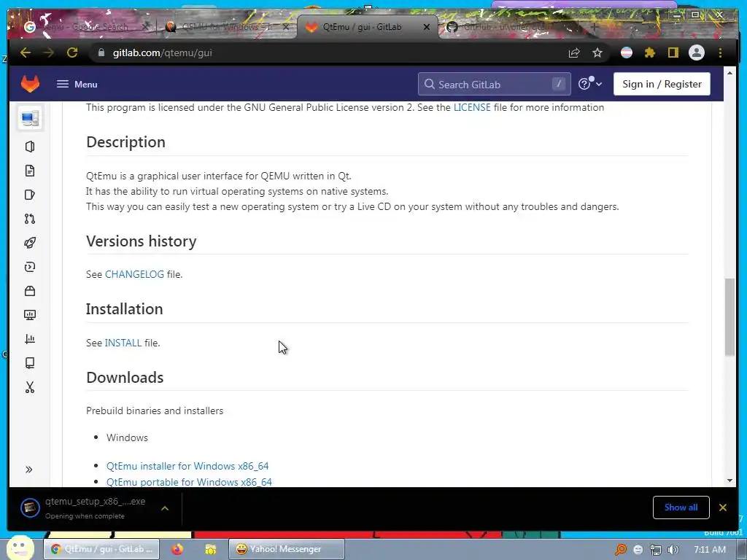Open the LICENSE file link
747x560 pixels.
coord(472,107)
